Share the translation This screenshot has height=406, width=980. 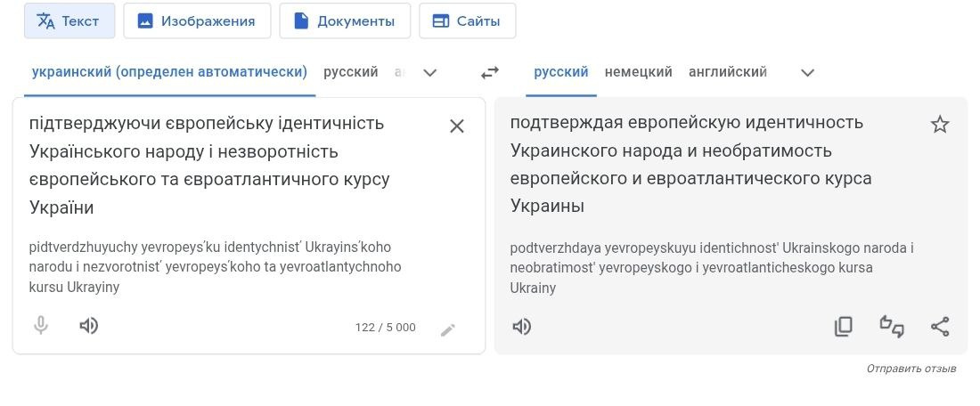click(940, 327)
